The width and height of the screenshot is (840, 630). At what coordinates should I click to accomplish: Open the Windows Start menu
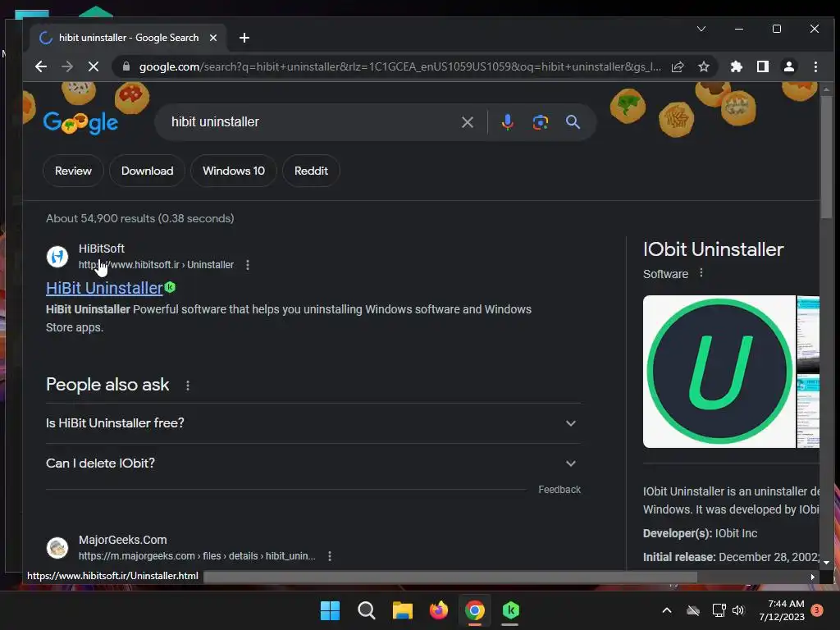(330, 610)
